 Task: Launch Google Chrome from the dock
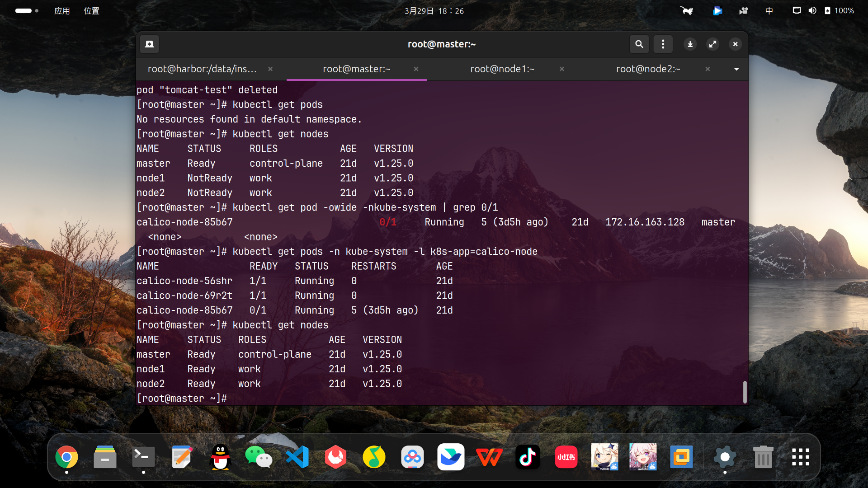click(66, 457)
